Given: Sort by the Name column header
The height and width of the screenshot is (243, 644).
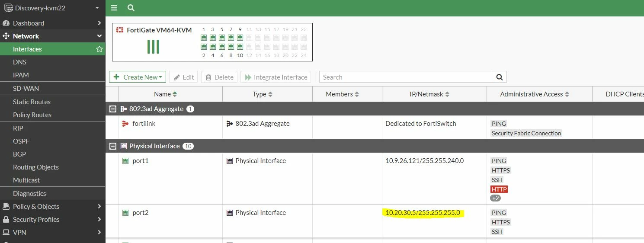Looking at the screenshot, I should click(166, 94).
